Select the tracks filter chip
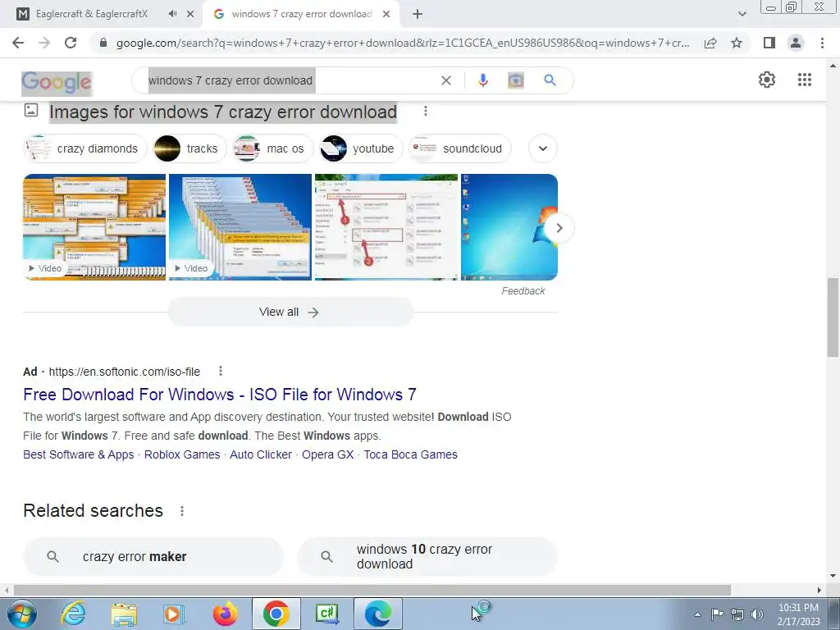 (189, 148)
